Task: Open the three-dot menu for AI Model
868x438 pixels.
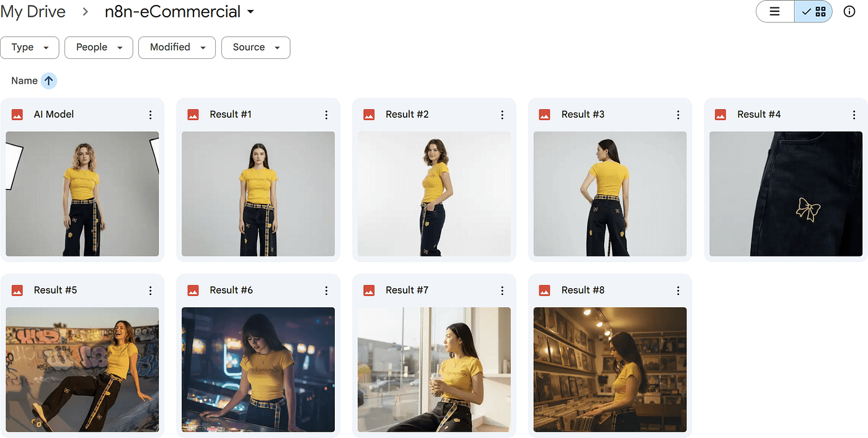Action: tap(150, 115)
